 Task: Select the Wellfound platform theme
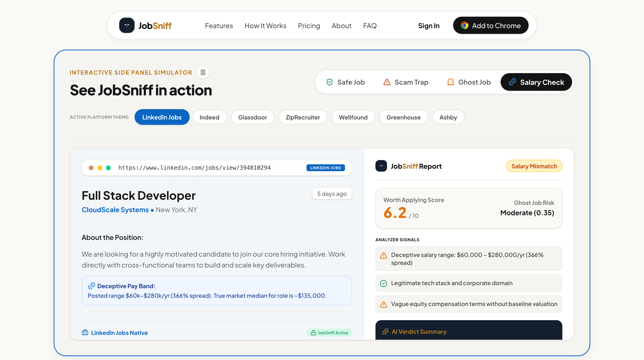[x=353, y=117]
